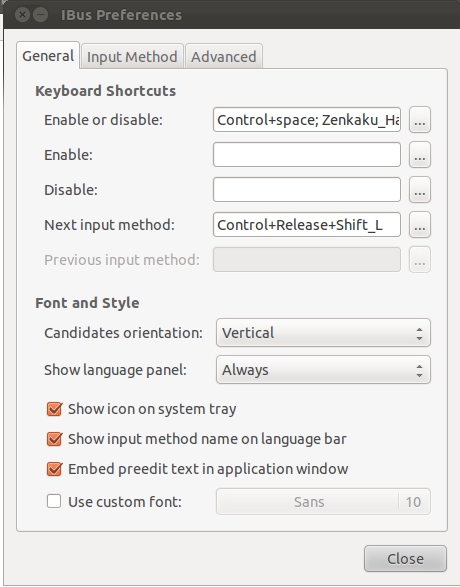
Task: Click into the Enable or disable shortcut field
Action: (307, 120)
